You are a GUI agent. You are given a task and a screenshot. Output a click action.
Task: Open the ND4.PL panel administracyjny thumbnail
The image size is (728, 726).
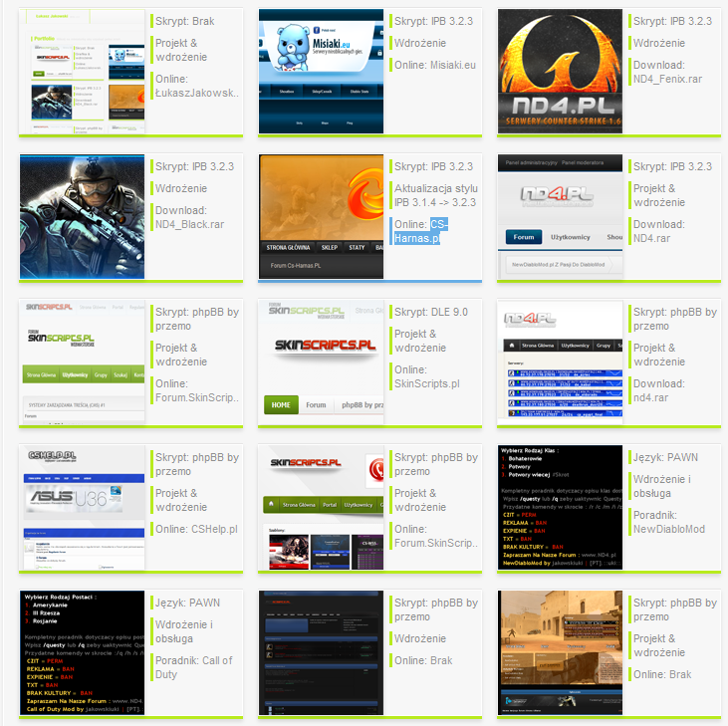click(560, 217)
